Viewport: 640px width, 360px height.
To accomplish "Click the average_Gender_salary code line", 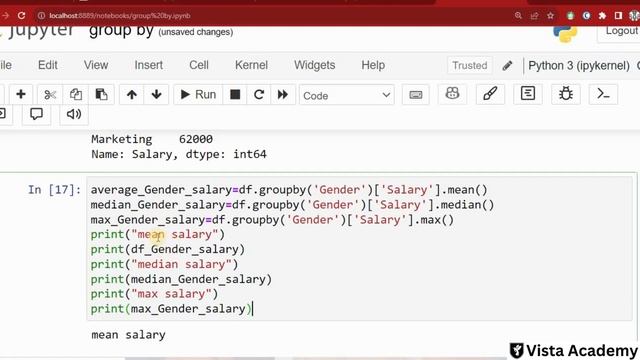I will click(289, 190).
